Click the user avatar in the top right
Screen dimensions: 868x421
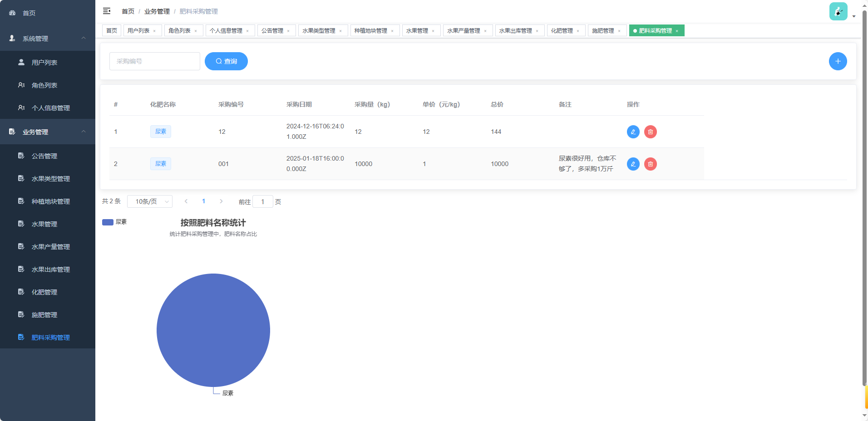(838, 11)
